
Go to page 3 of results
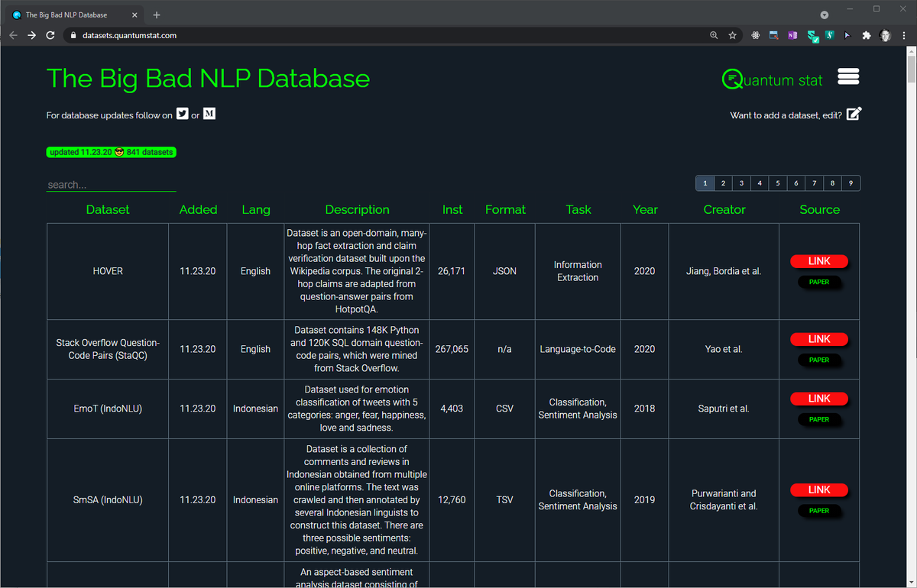click(x=741, y=183)
